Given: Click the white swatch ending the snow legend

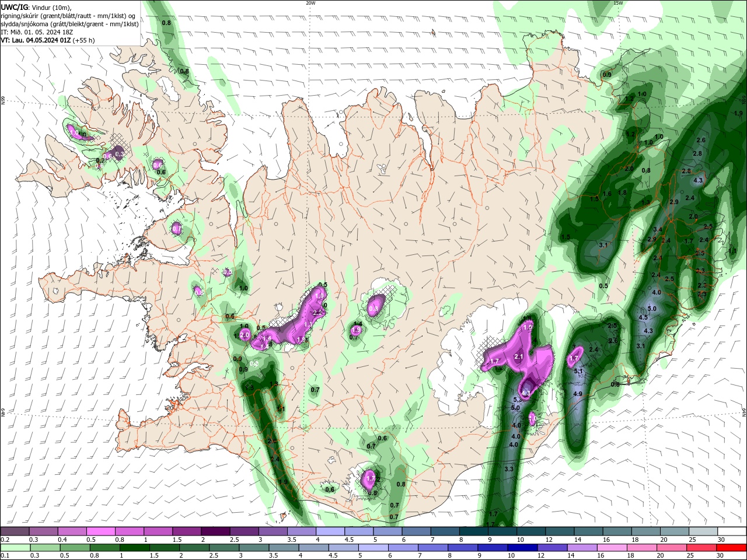Looking at the screenshot, I should point(731,531).
